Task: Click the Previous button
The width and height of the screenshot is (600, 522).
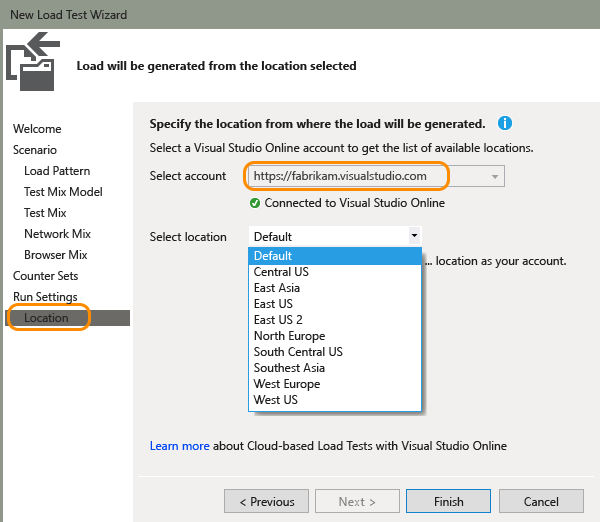Action: click(x=266, y=501)
